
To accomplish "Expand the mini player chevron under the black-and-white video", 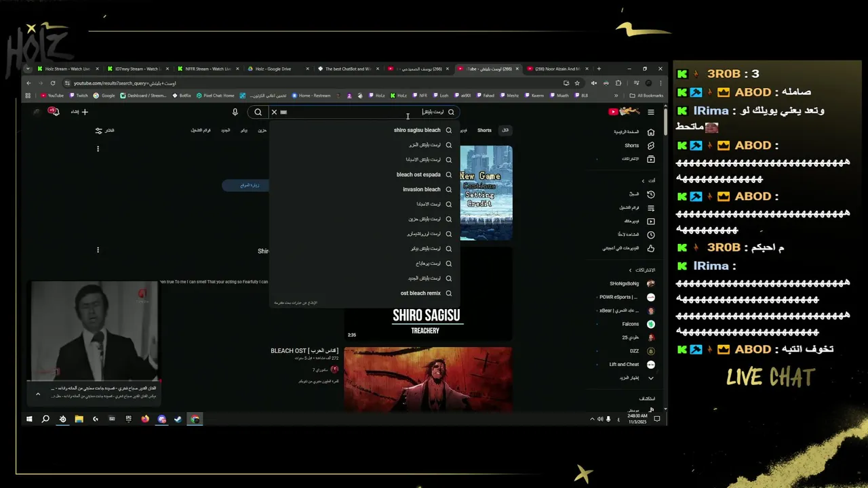I will coord(38,394).
